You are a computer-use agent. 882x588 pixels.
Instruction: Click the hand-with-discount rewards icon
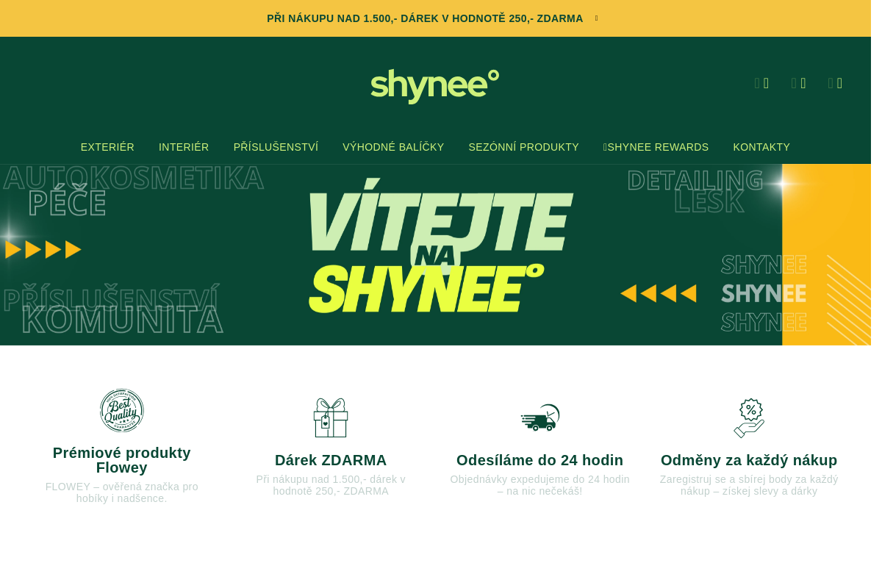click(748, 417)
